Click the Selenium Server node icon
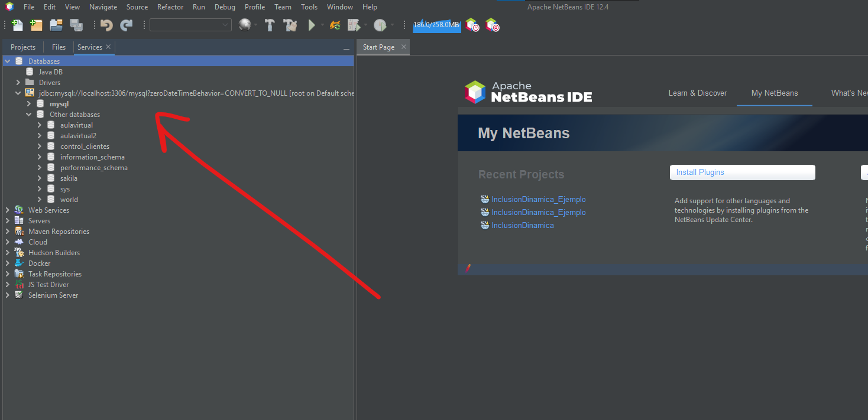 pyautogui.click(x=19, y=295)
